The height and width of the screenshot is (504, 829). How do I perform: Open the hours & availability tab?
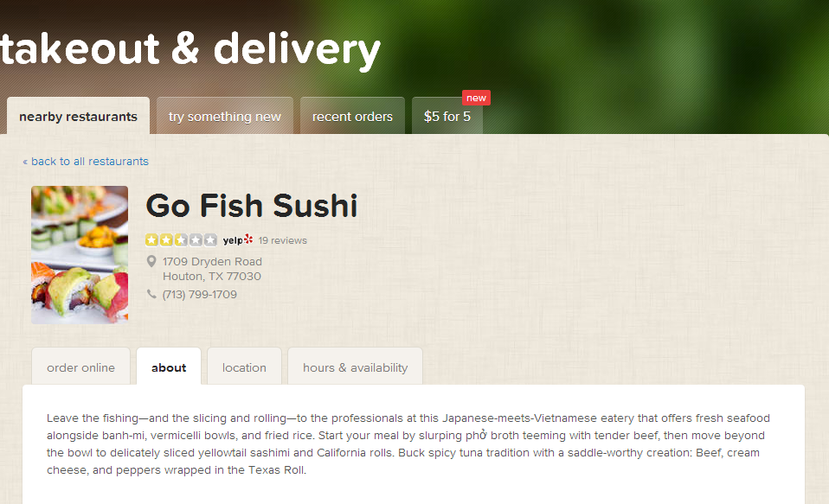tap(356, 367)
